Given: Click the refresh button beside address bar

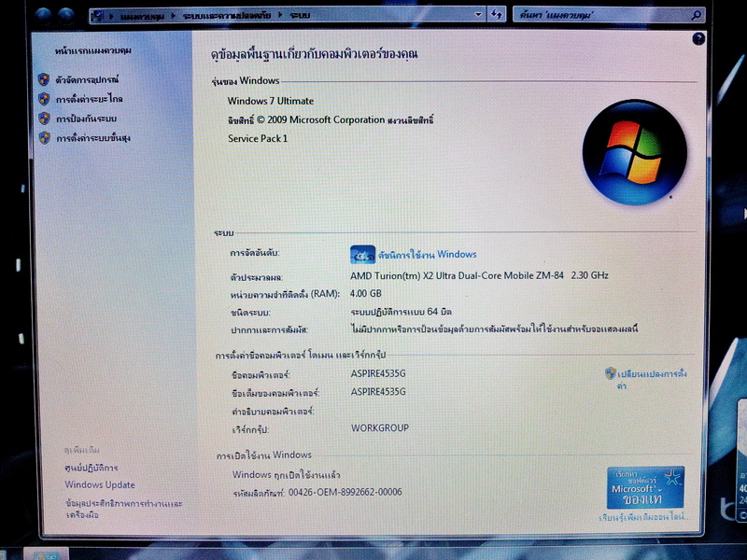Looking at the screenshot, I should [x=497, y=15].
